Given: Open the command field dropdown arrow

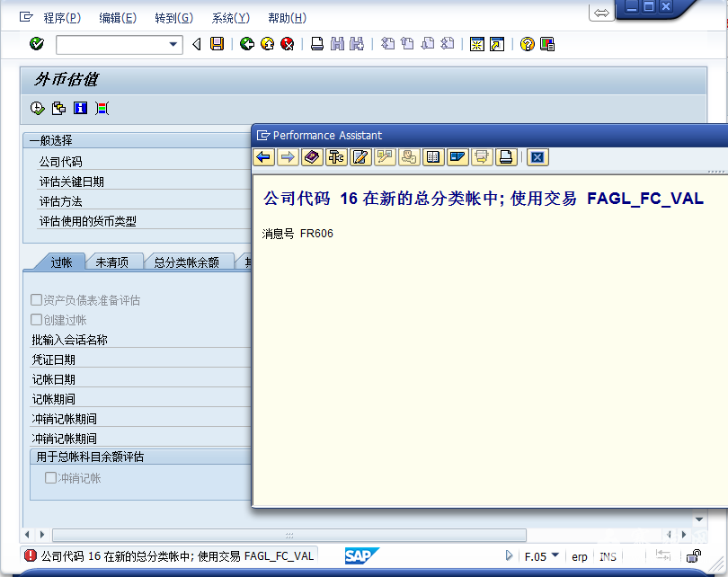Looking at the screenshot, I should click(173, 45).
